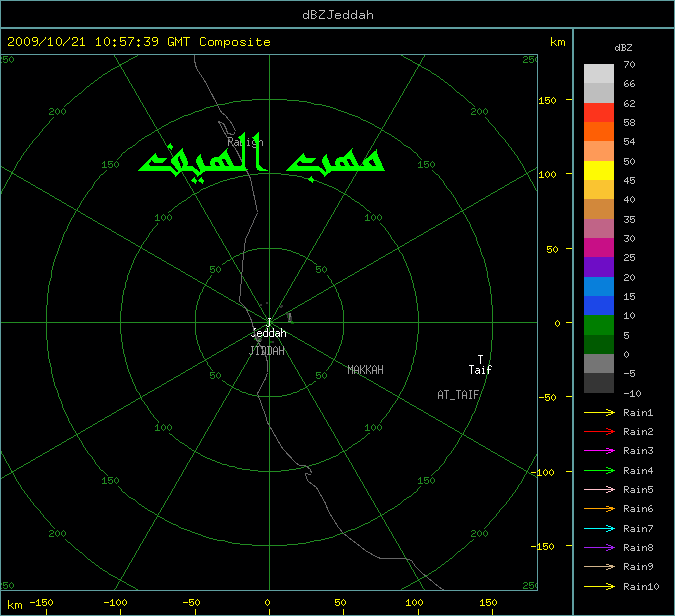Click the green Arabic overlay text

(261, 158)
